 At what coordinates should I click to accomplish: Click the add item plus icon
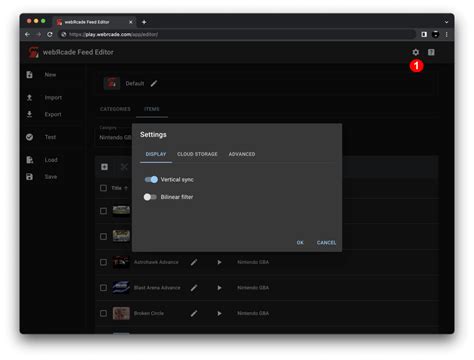(104, 167)
